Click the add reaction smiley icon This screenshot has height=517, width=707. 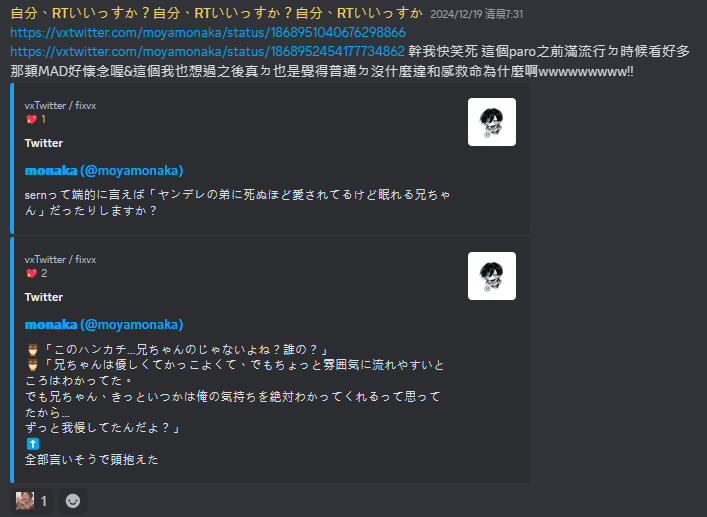73,501
